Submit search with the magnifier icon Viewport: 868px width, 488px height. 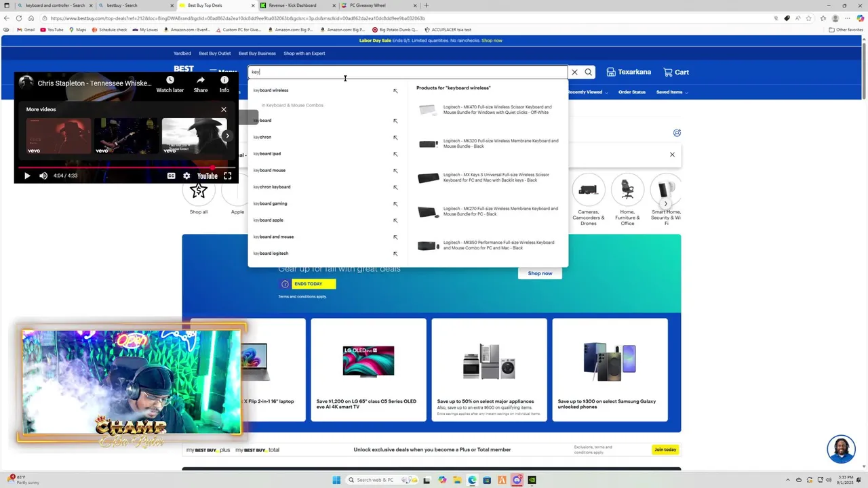click(x=589, y=72)
